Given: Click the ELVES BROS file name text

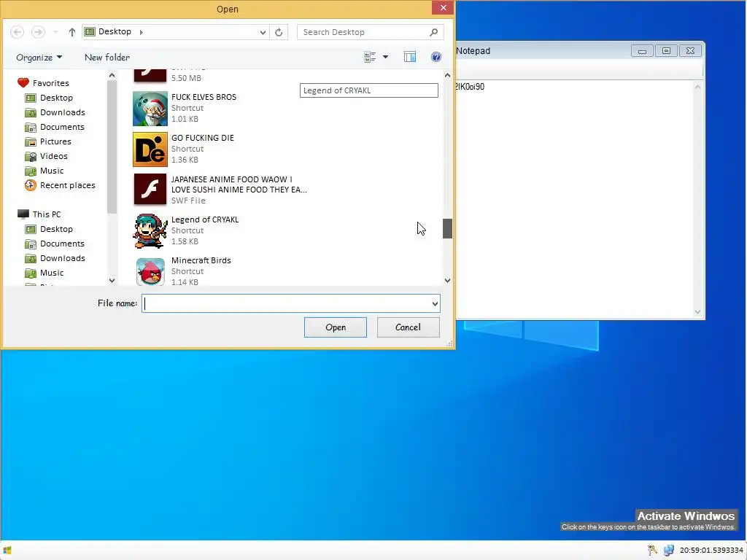Looking at the screenshot, I should 204,97.
